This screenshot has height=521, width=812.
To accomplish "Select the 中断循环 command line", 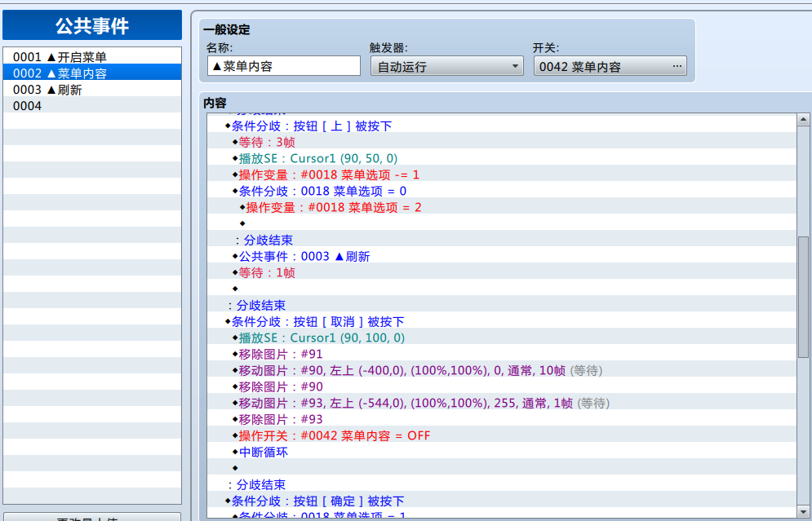I will coord(501,452).
